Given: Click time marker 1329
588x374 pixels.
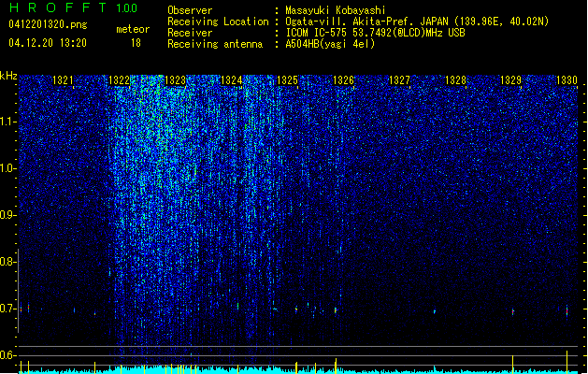Looking at the screenshot, I should (x=511, y=80).
